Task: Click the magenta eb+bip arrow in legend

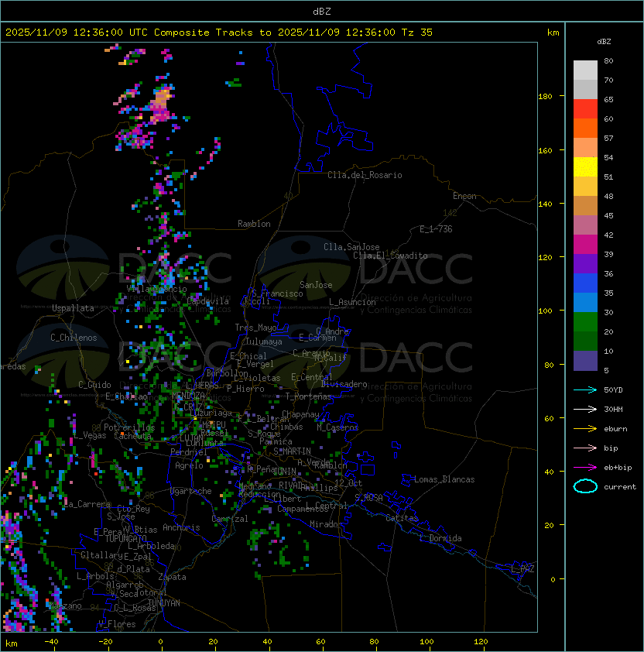Action: [585, 468]
